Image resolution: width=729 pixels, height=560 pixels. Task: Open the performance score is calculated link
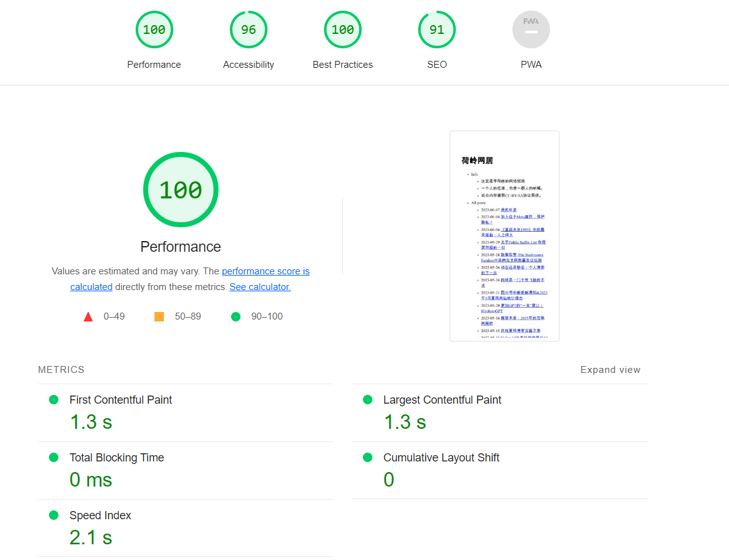click(x=266, y=271)
